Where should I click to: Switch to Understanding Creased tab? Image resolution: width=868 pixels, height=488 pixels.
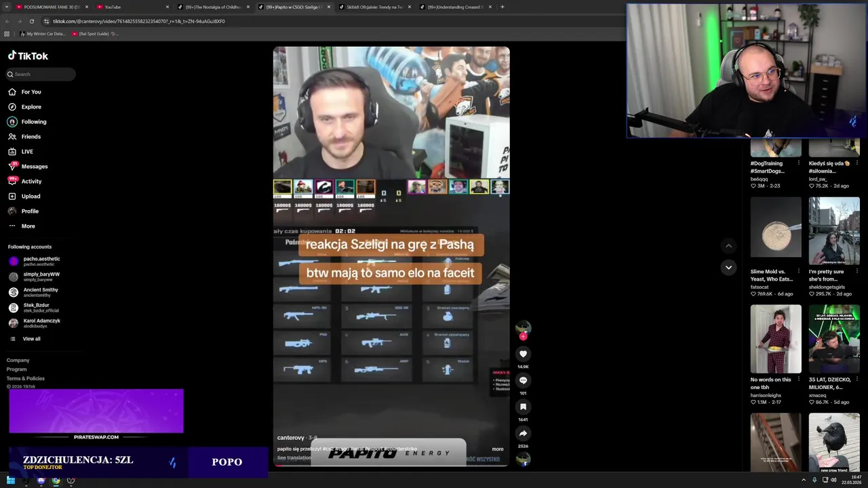pyautogui.click(x=455, y=7)
